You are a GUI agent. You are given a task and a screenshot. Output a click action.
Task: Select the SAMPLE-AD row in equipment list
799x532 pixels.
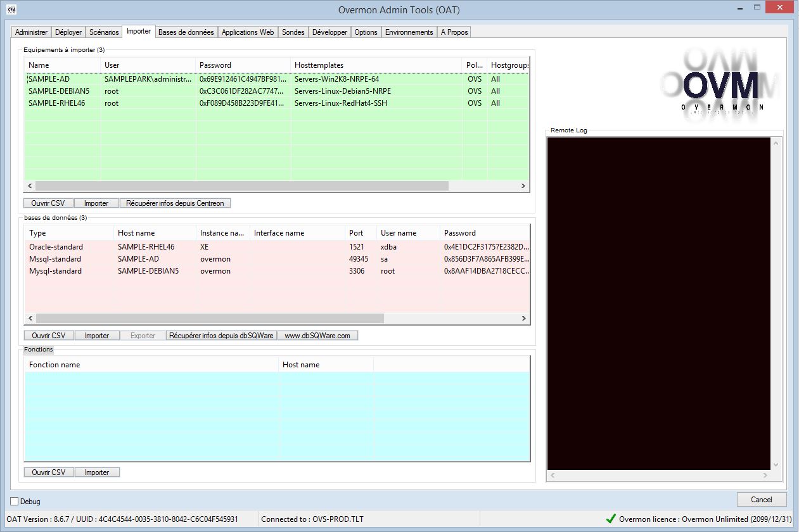coord(276,79)
